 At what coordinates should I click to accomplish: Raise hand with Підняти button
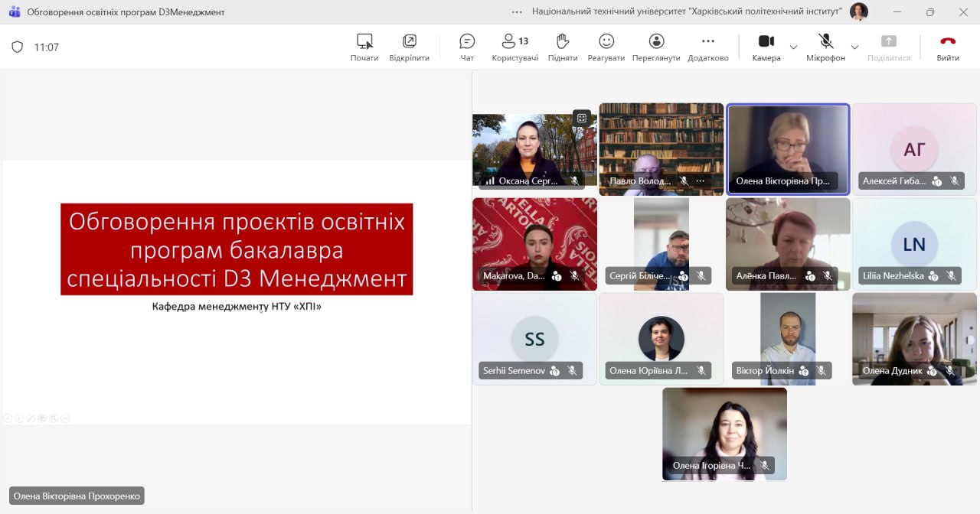point(563,47)
